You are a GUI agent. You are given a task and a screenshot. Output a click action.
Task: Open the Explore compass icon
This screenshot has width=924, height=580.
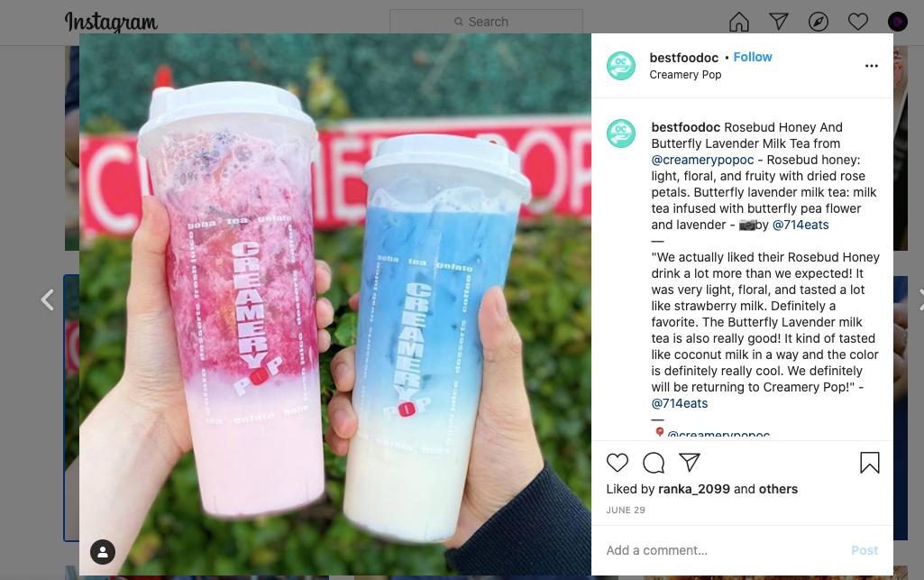pos(818,22)
